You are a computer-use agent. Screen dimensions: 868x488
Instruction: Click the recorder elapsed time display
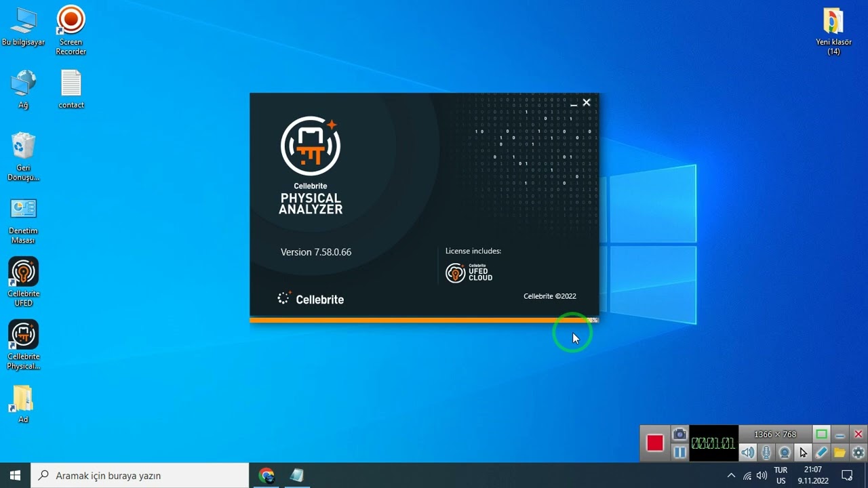[713, 444]
